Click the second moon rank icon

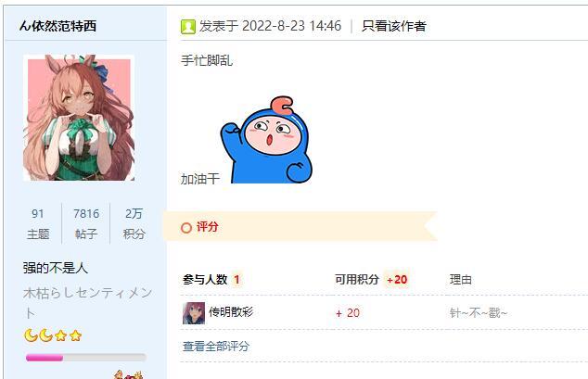[45, 335]
